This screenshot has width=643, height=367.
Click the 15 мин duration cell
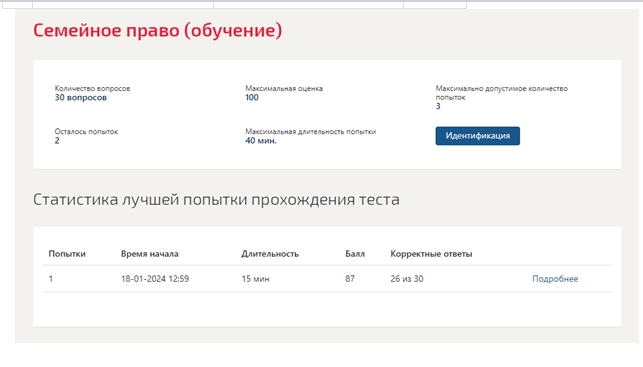(255, 279)
